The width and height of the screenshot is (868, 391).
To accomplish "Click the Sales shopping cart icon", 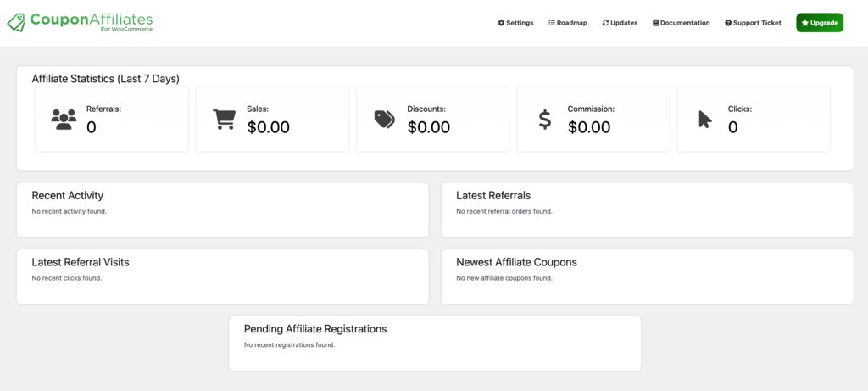I will tap(224, 120).
